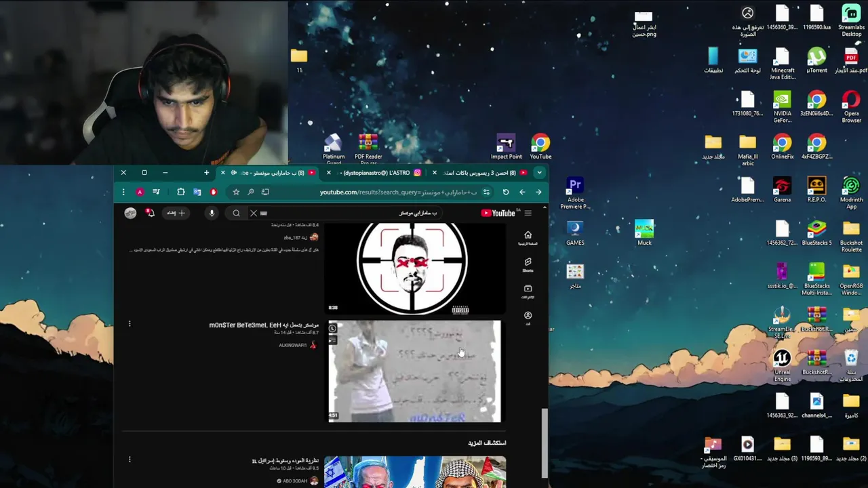Open the R.E.P.O. desktop shortcut
868x488 pixels.
tap(816, 190)
